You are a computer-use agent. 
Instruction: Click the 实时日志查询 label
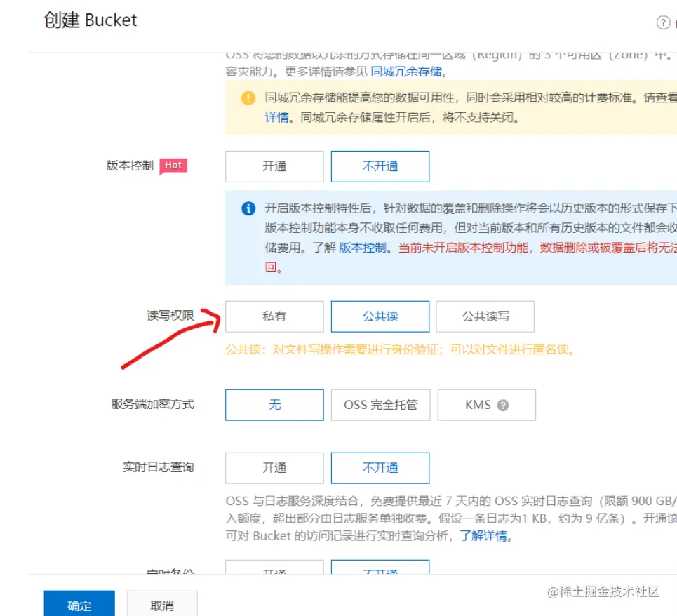coord(159,467)
